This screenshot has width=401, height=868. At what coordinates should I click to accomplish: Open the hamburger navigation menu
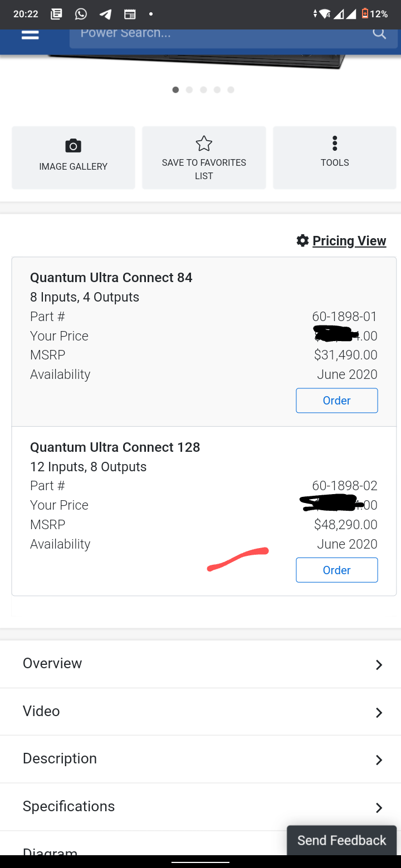coord(30,34)
